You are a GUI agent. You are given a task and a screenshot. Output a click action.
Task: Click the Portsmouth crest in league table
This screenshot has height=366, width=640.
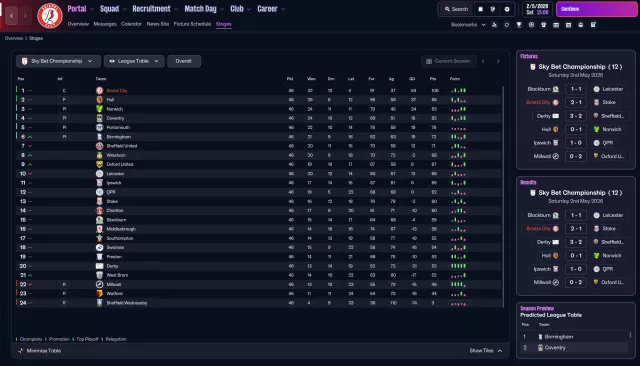point(99,127)
